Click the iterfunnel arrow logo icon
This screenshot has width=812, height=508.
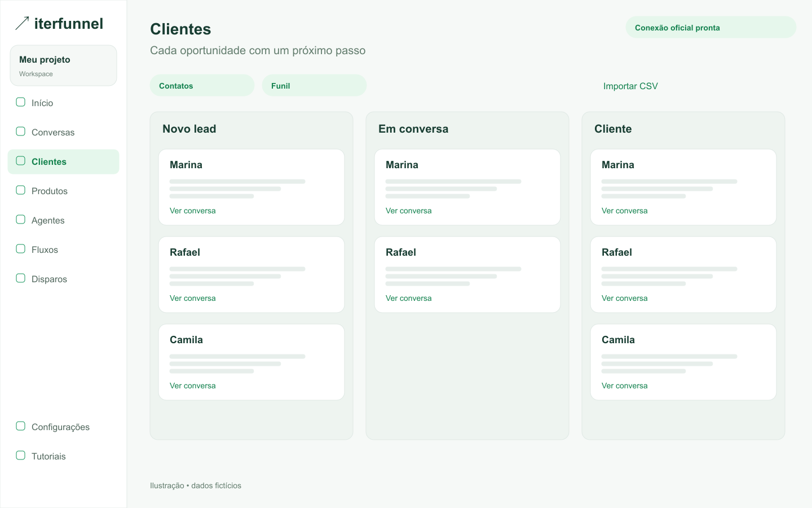[22, 23]
